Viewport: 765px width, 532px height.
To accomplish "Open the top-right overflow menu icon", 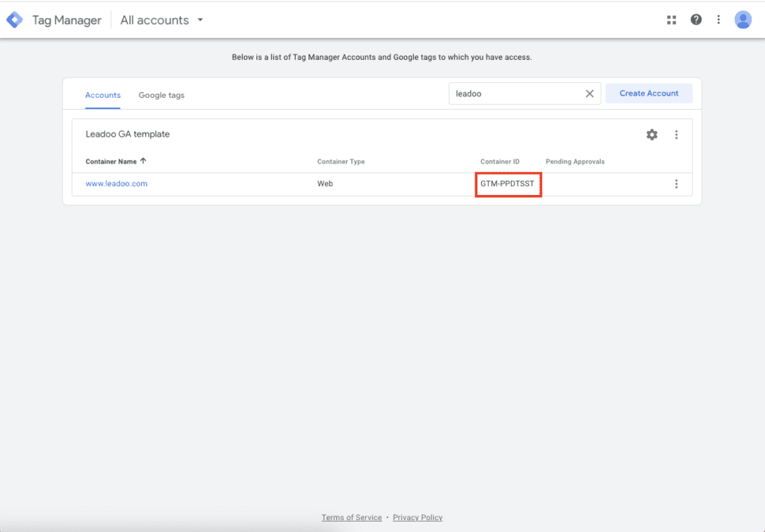I will tap(719, 19).
